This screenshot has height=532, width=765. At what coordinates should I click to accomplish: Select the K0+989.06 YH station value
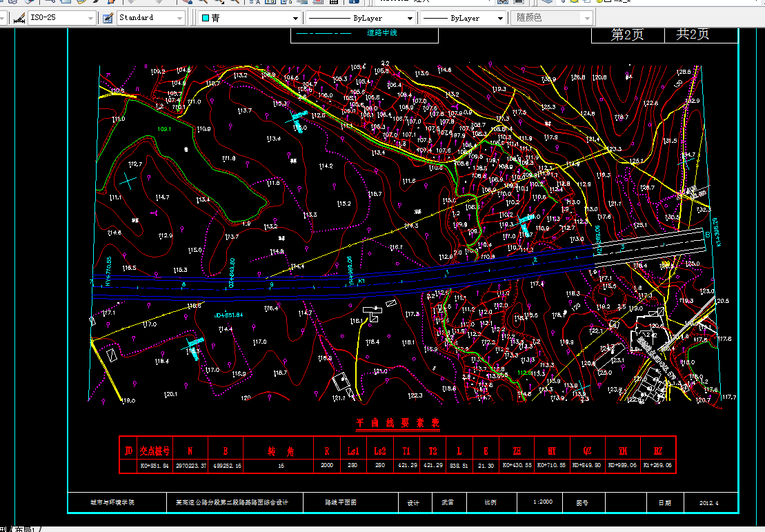point(622,465)
